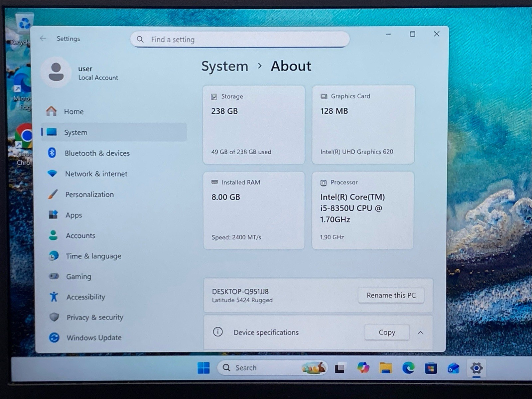This screenshot has width=532, height=399.
Task: Copy the device specifications
Action: coord(387,332)
